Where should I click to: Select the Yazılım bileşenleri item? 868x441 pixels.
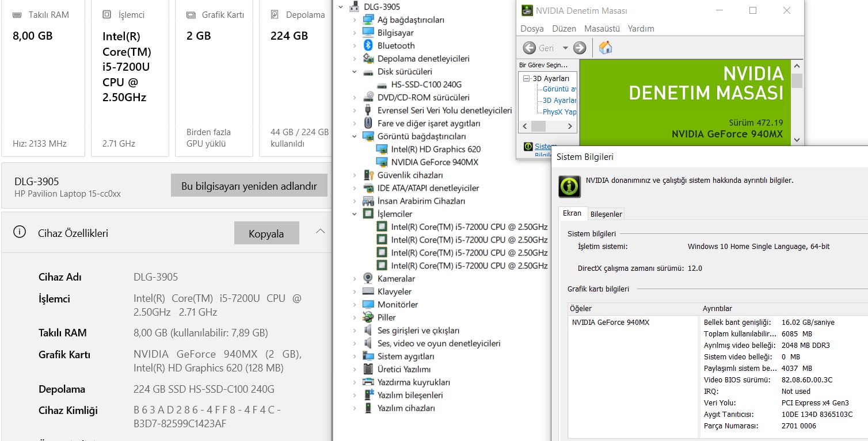[410, 395]
